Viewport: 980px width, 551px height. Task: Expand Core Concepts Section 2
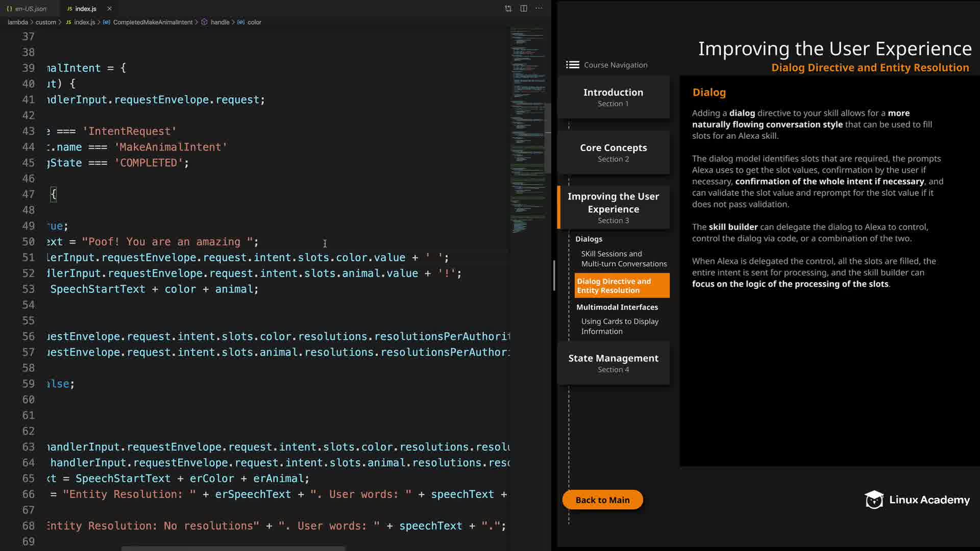[613, 153]
